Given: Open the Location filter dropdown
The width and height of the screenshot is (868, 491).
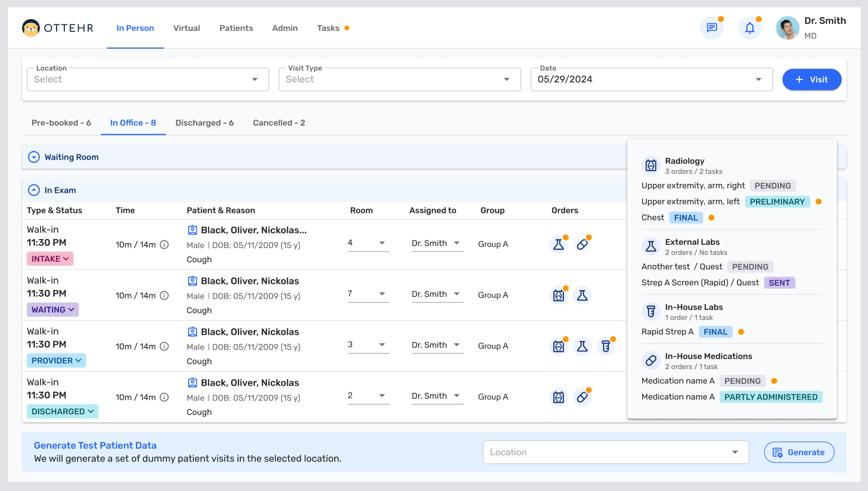Looking at the screenshot, I should coord(148,80).
